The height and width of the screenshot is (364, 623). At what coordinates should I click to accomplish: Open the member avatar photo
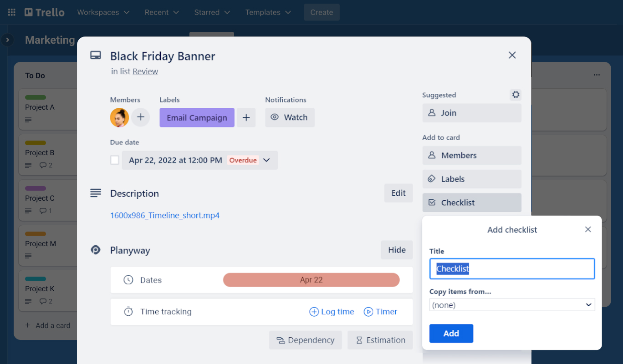click(x=119, y=117)
